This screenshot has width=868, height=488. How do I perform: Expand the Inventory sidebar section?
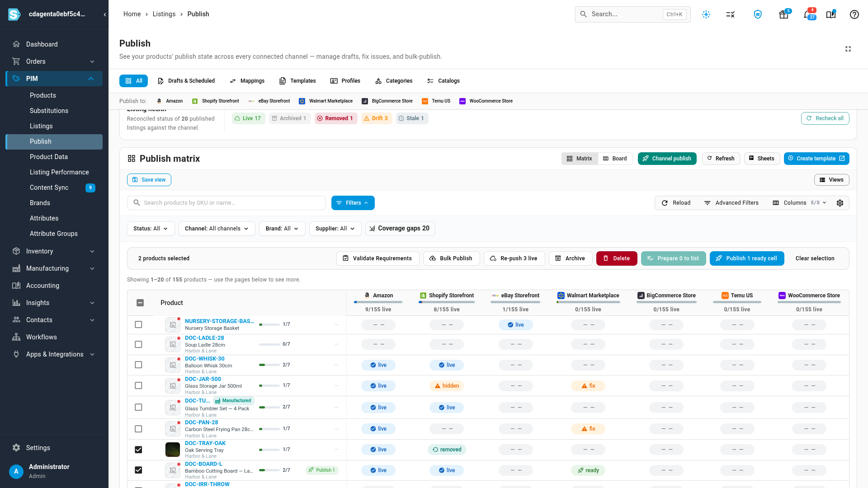click(x=54, y=251)
